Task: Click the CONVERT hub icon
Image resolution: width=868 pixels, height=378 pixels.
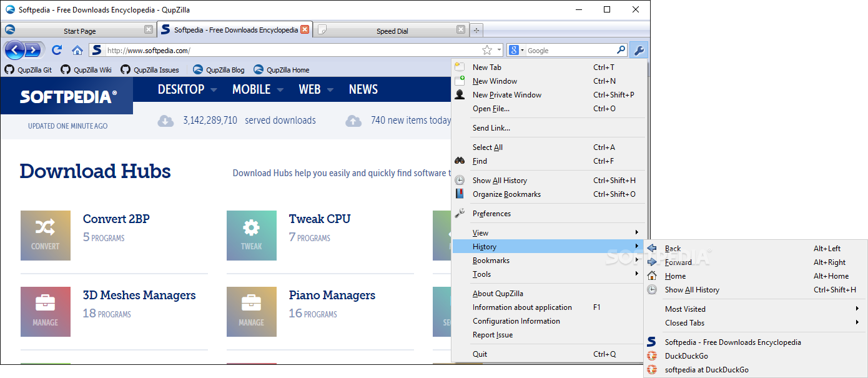Action: pyautogui.click(x=46, y=236)
